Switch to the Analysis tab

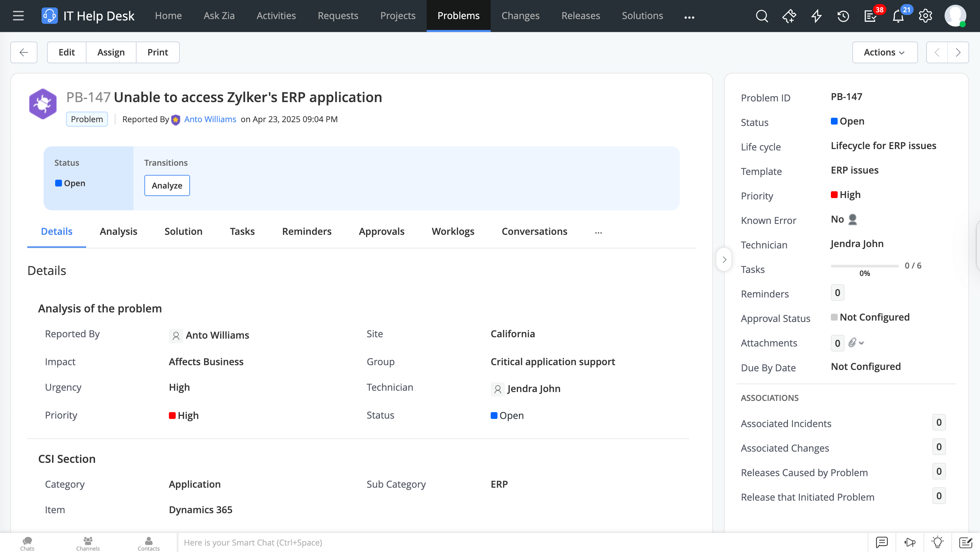[x=118, y=231]
